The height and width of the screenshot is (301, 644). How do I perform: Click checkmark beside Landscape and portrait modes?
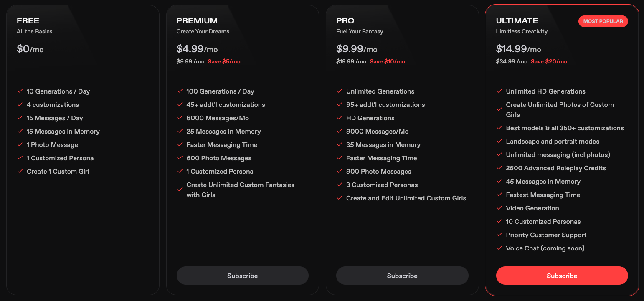(x=499, y=142)
